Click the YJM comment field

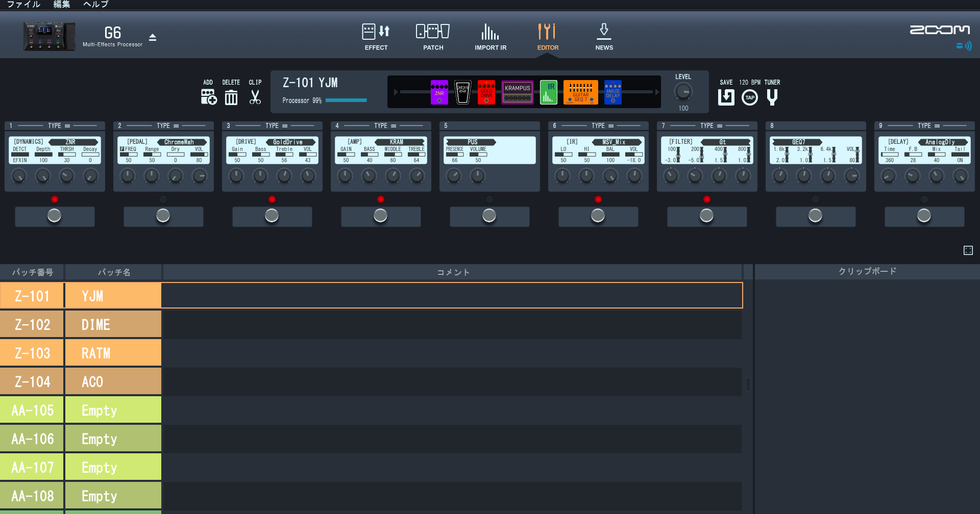point(452,295)
